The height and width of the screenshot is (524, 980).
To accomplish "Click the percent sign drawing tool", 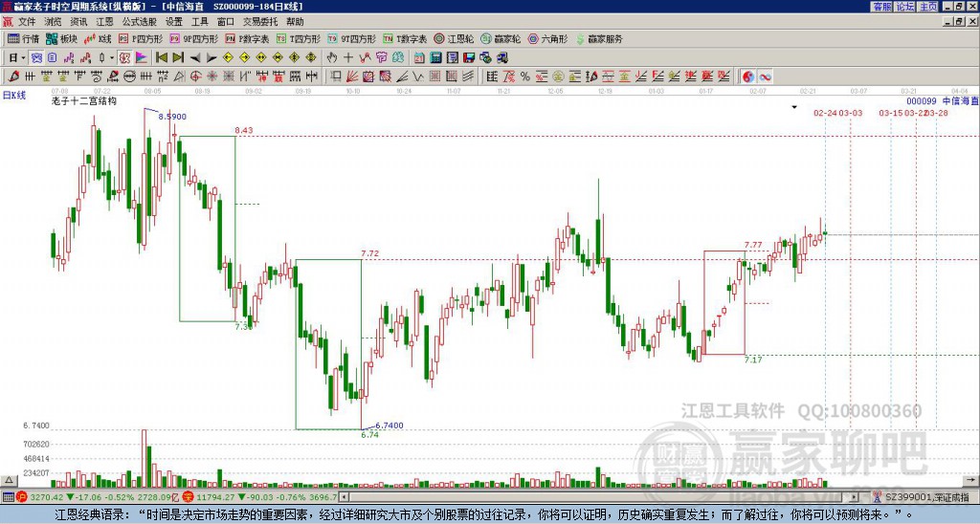I will click(x=525, y=76).
